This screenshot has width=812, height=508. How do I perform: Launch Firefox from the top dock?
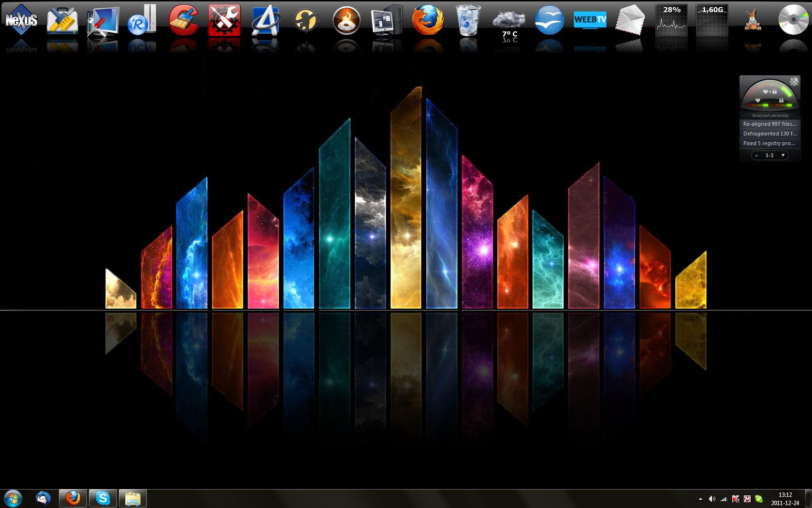click(427, 20)
